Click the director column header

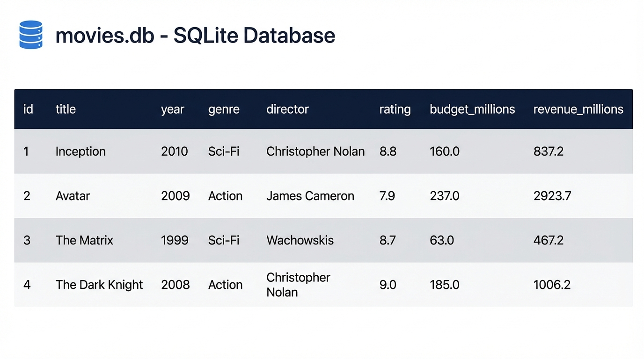tap(287, 109)
